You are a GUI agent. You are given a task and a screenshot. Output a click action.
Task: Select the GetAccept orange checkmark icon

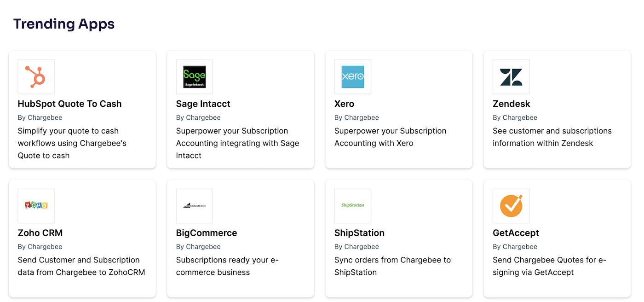coord(511,206)
